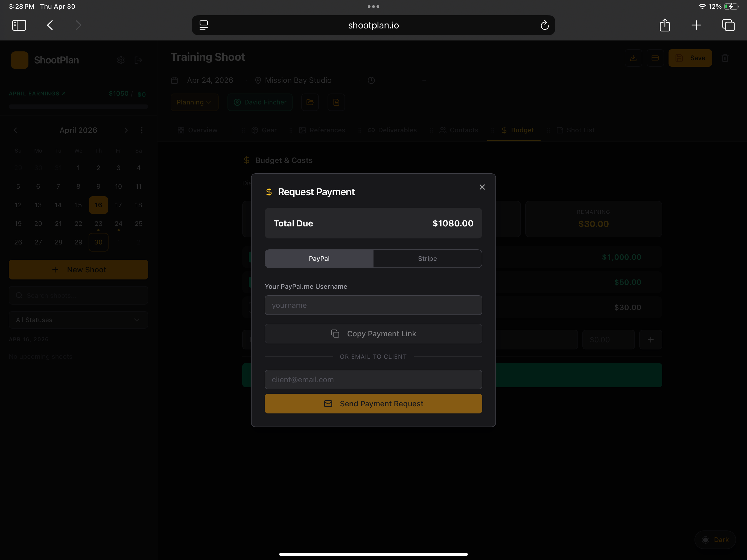Click the Total Due $1080.00 amount
The image size is (747, 560).
pos(453,223)
